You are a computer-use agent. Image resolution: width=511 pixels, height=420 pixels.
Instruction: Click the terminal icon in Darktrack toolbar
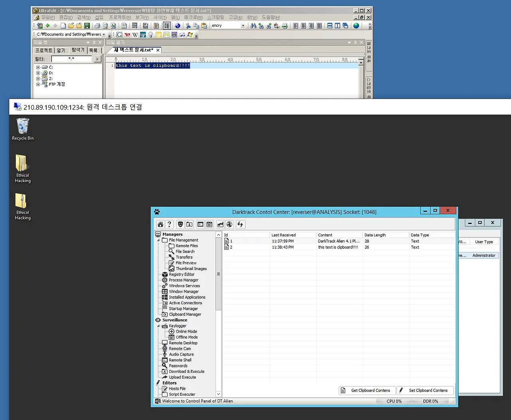[200, 224]
